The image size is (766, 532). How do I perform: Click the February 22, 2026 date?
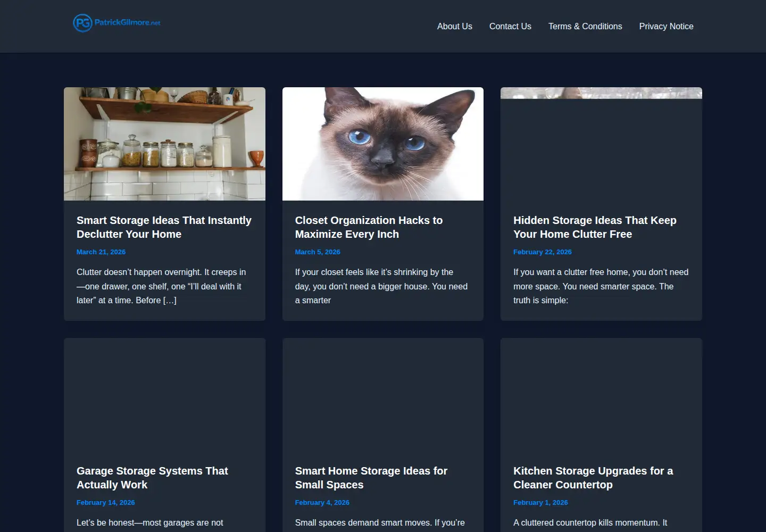pyautogui.click(x=543, y=252)
